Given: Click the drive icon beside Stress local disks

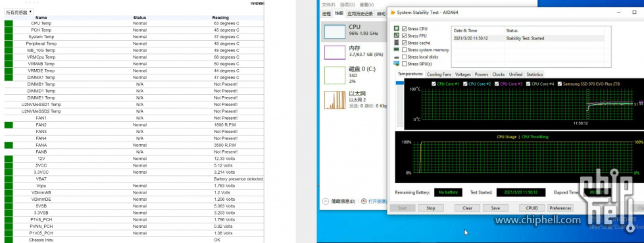Looking at the screenshot, I should pyautogui.click(x=397, y=57).
